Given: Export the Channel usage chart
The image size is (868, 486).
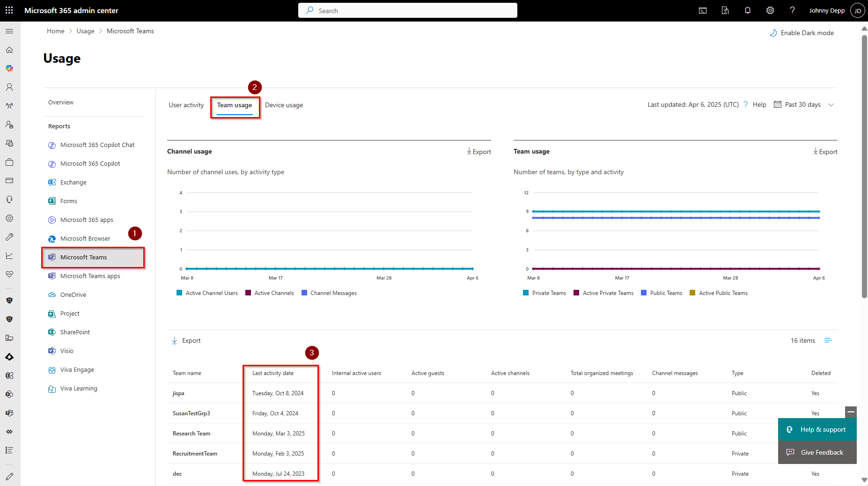Looking at the screenshot, I should click(x=478, y=152).
